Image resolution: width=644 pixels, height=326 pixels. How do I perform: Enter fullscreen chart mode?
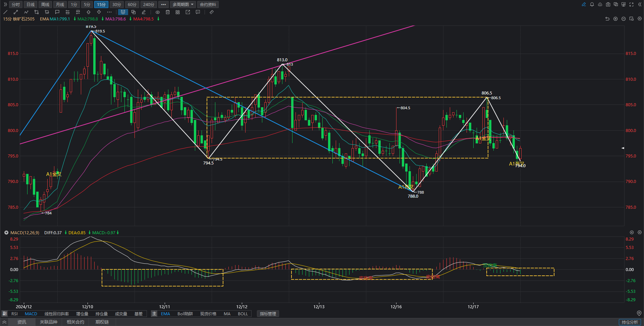click(632, 4)
